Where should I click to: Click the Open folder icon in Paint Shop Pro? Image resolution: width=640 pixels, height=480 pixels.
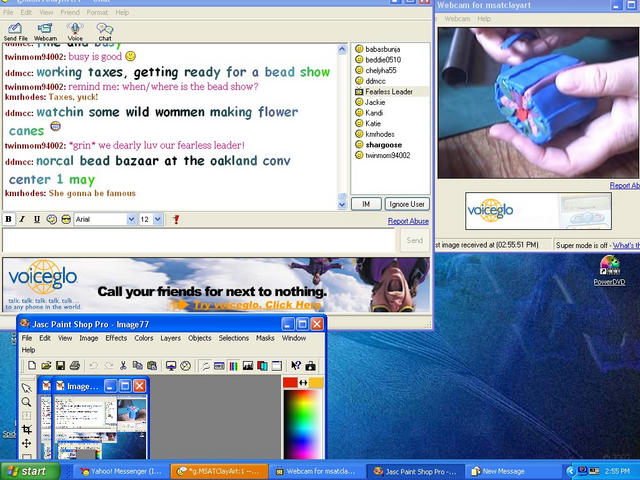(x=46, y=366)
